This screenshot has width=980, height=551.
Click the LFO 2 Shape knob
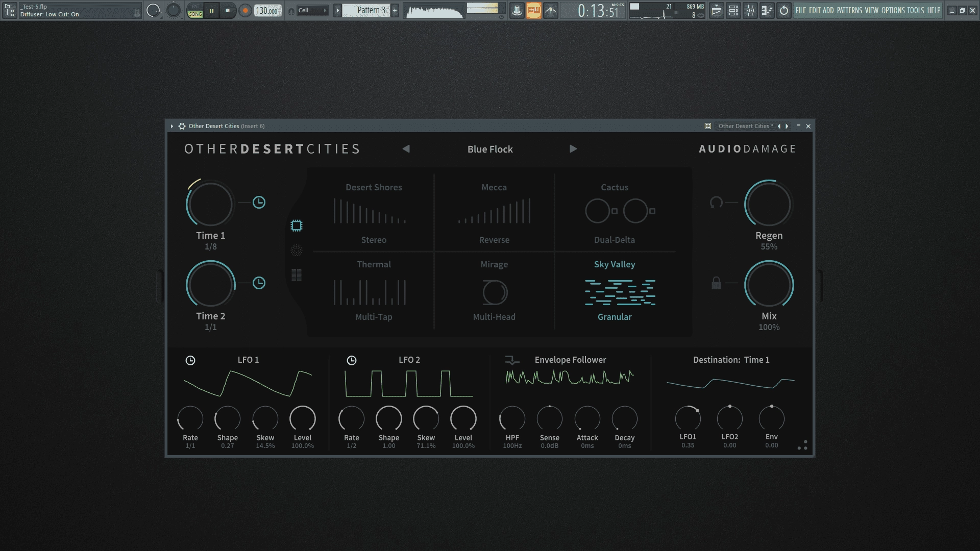389,419
